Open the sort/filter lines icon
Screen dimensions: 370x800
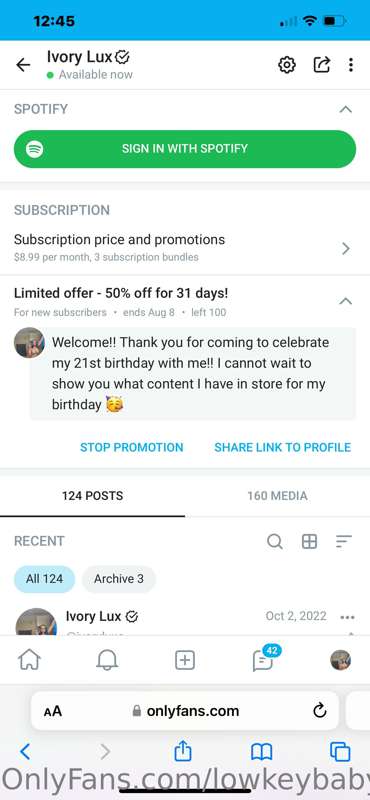[344, 541]
